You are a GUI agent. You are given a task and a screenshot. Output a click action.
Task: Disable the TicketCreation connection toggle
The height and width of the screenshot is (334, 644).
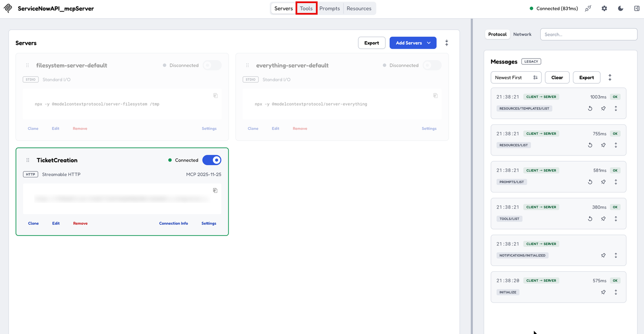click(212, 160)
